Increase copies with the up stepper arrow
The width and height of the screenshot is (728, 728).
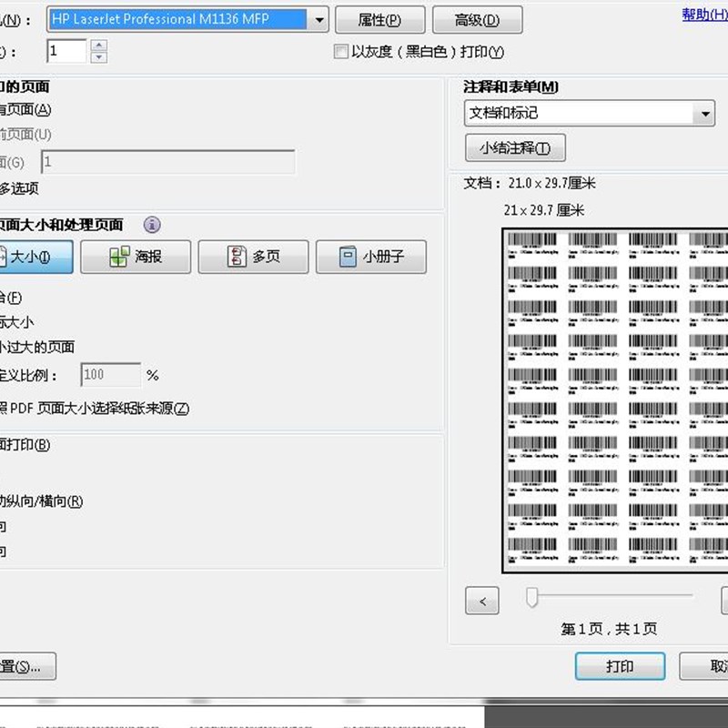(99, 45)
